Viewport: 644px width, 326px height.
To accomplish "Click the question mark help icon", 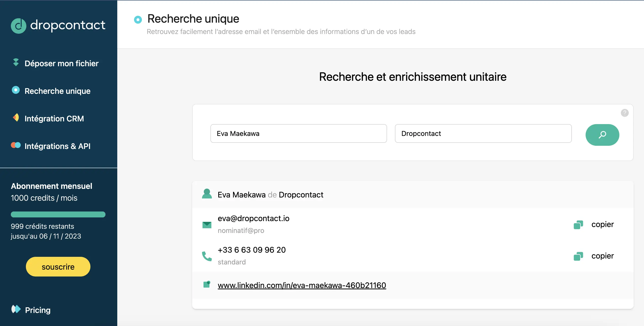I will coord(625,113).
